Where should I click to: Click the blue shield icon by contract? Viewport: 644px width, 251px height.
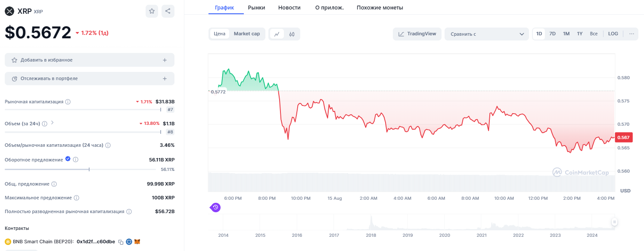(x=129, y=242)
